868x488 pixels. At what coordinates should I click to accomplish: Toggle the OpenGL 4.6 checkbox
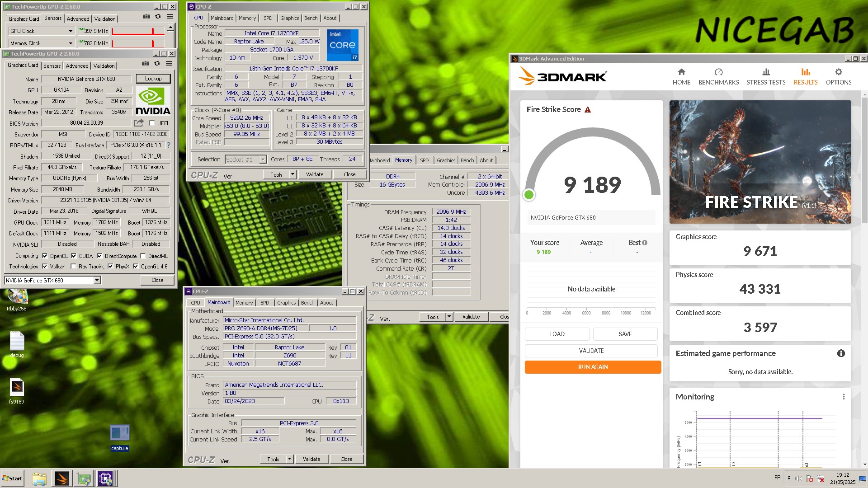(136, 267)
